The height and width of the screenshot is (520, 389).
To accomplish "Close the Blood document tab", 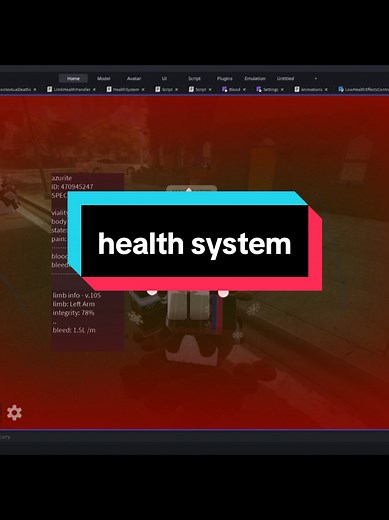I will [244, 89].
